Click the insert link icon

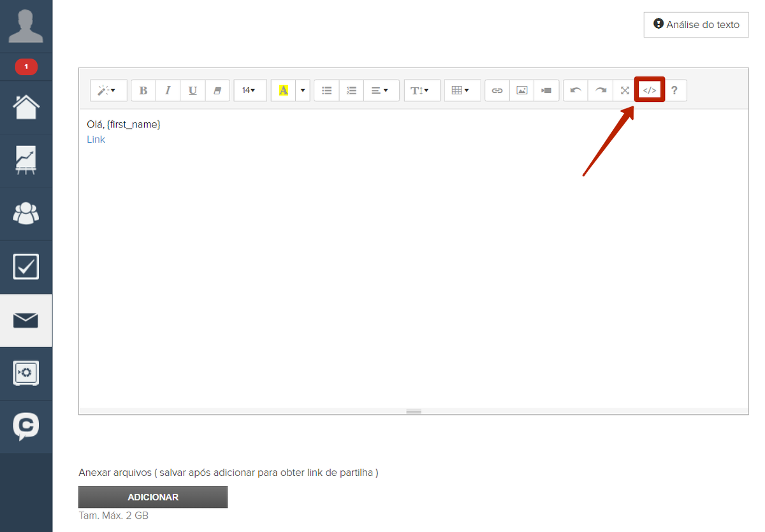[497, 90]
